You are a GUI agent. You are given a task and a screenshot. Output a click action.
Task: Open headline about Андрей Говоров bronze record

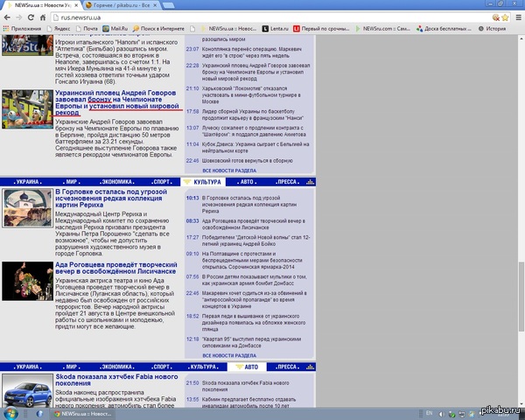[x=116, y=102]
